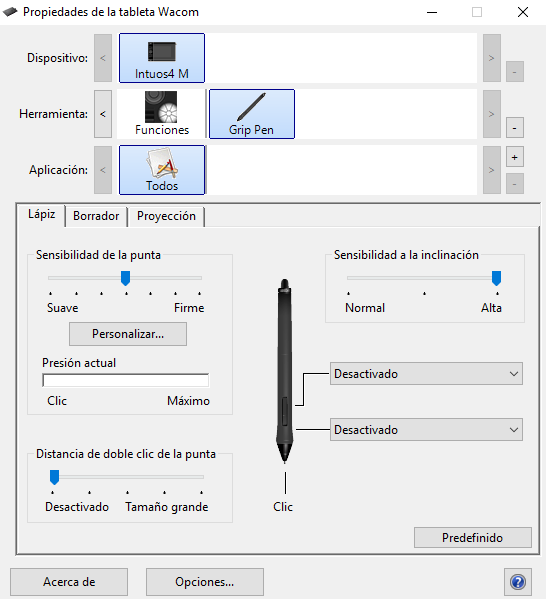Open the Opciones... dialog

(x=205, y=582)
